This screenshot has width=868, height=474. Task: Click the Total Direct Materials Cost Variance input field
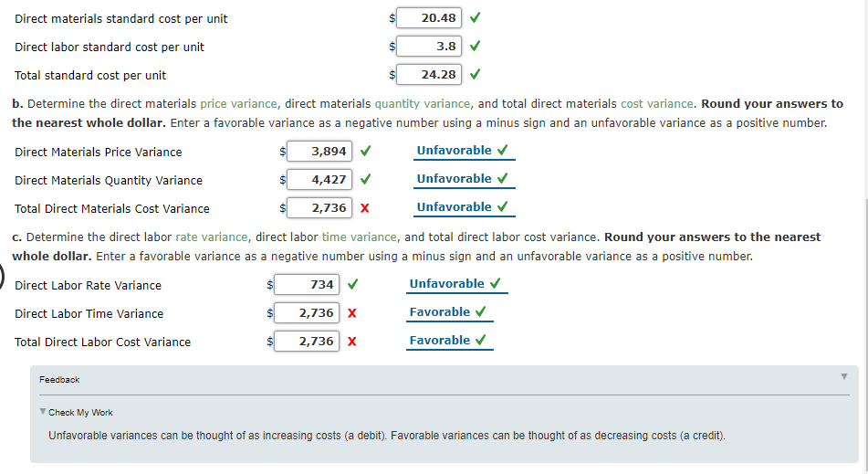[x=319, y=208]
